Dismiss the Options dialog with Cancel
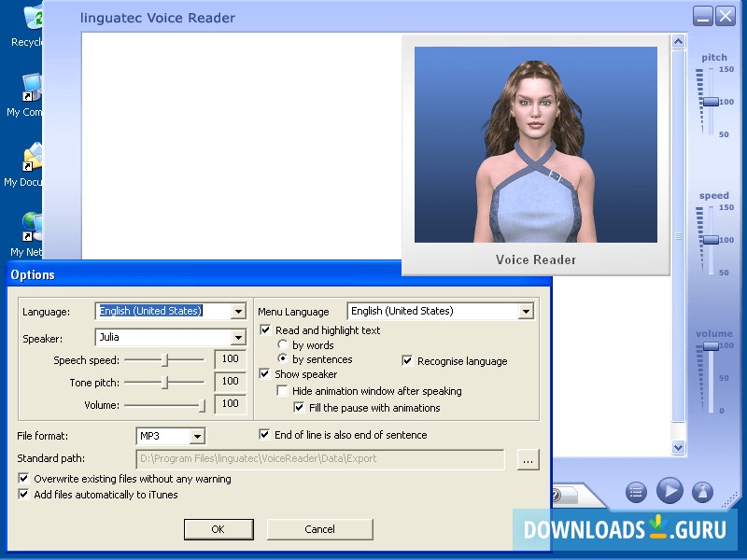This screenshot has width=747, height=560. tap(319, 528)
